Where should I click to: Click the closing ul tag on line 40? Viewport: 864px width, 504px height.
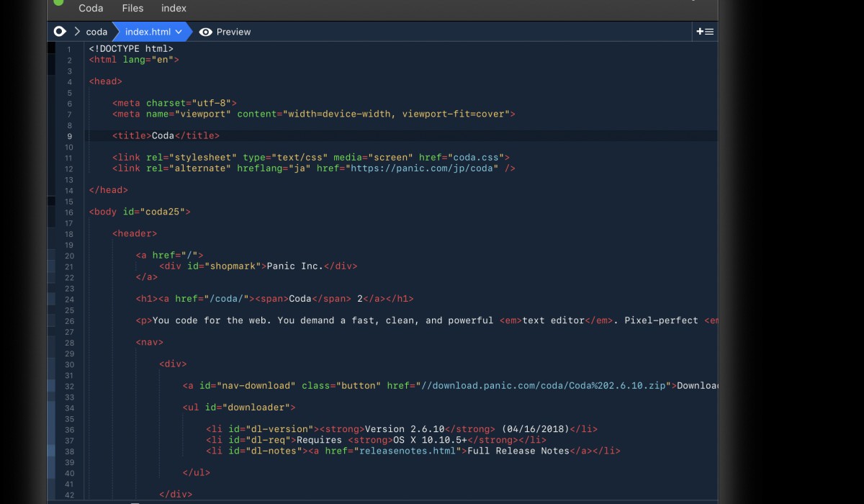197,473
